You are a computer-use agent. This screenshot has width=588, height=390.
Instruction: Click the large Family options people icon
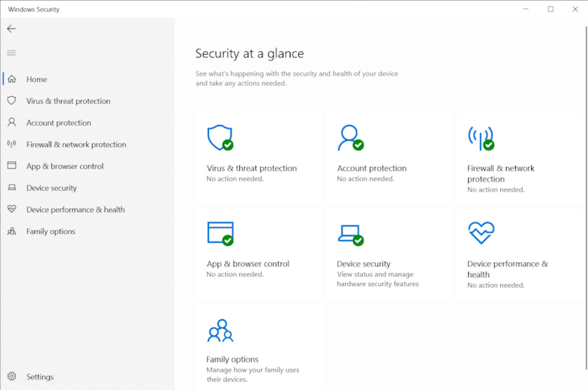pos(220,331)
